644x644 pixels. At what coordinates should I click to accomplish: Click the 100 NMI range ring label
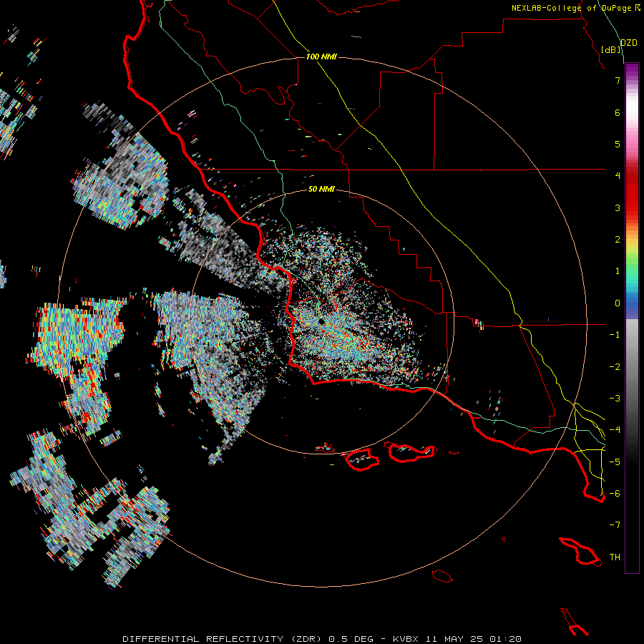[x=321, y=57]
